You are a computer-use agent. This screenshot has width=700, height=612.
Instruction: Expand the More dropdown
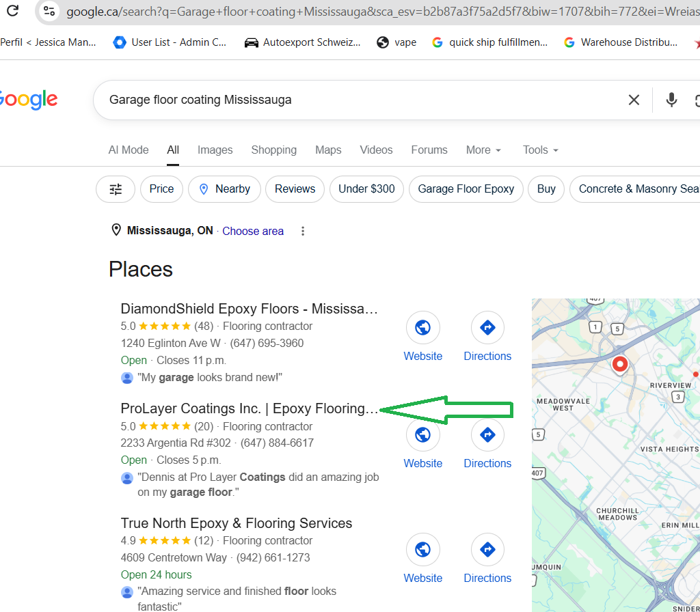(x=483, y=150)
